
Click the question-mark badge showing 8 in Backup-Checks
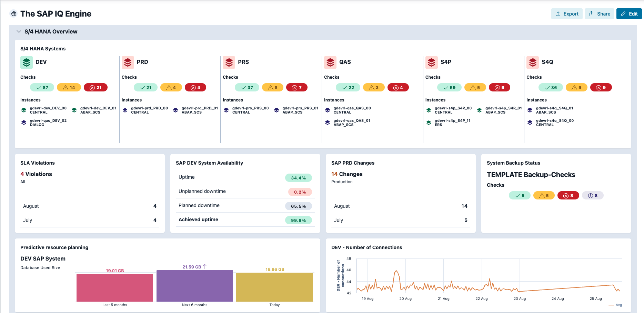593,195
